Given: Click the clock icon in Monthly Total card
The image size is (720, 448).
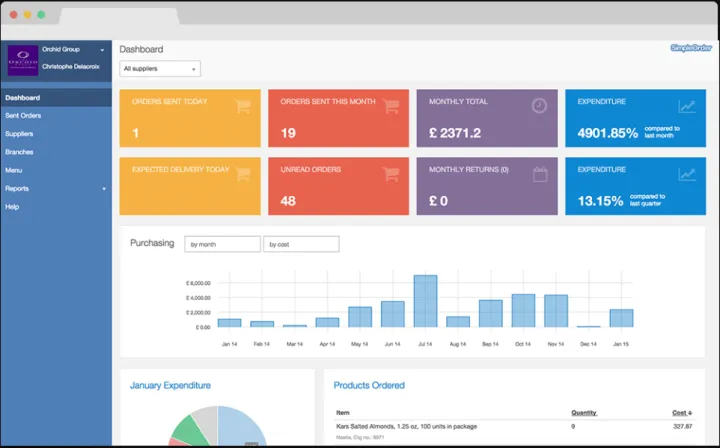Looking at the screenshot, I should coord(539,106).
